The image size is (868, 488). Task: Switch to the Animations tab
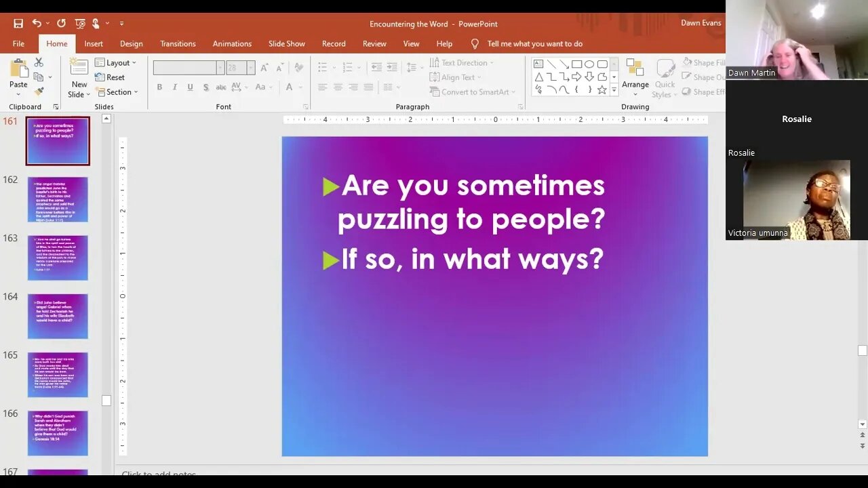click(232, 43)
